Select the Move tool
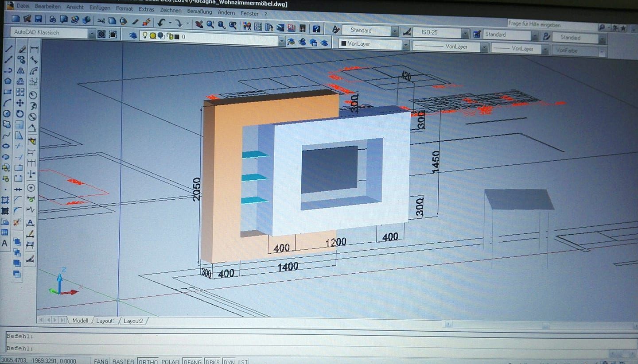 point(20,103)
